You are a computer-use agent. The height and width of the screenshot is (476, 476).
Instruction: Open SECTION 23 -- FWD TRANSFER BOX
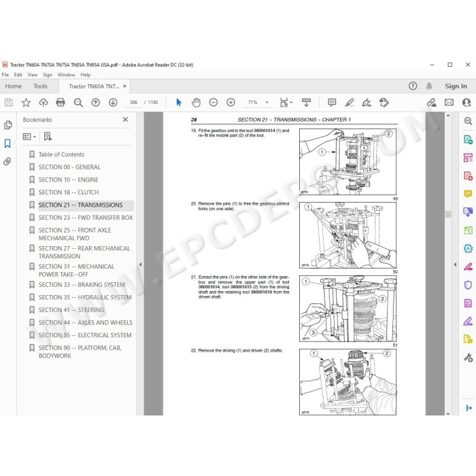86,218
